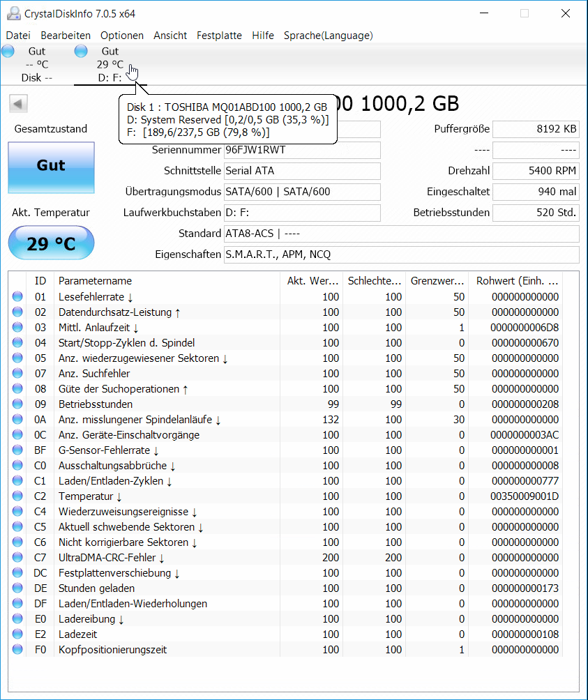
Task: Click the Laufwerkbuchstaben field D: F:
Action: pyautogui.click(x=302, y=213)
